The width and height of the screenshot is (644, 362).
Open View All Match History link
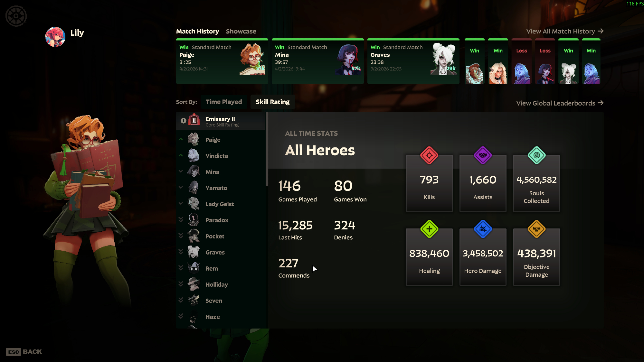[x=564, y=31]
